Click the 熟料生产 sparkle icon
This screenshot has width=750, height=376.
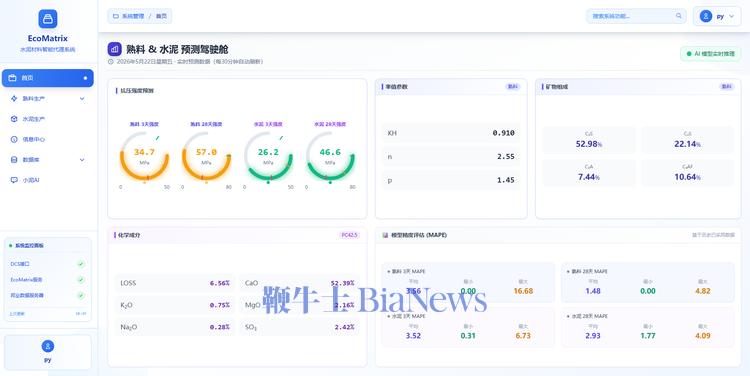pyautogui.click(x=14, y=99)
